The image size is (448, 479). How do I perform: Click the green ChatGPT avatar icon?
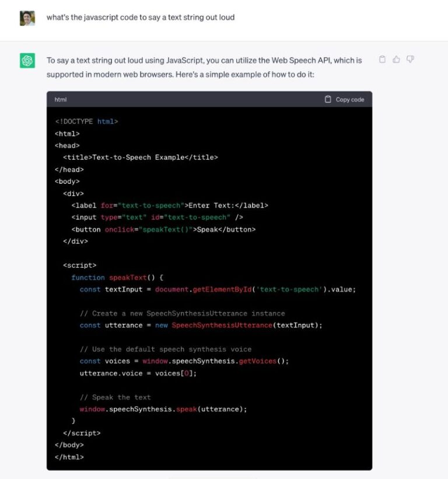27,60
